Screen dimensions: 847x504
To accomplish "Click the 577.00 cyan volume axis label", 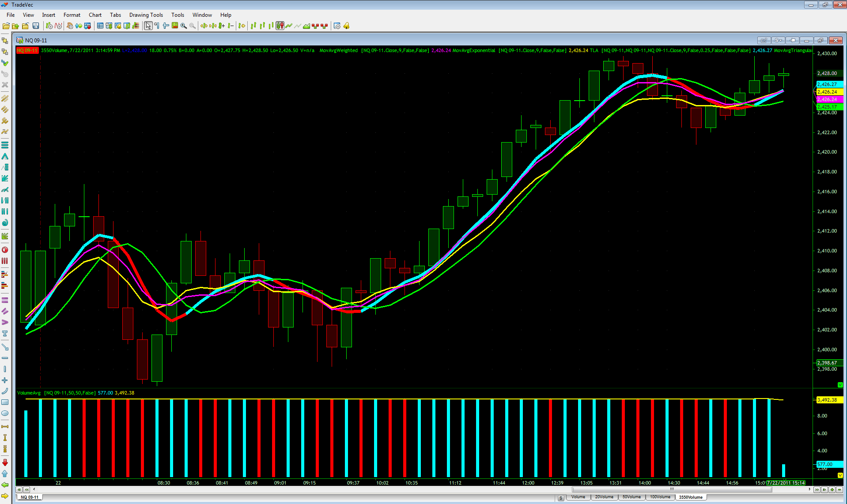I will [x=829, y=464].
